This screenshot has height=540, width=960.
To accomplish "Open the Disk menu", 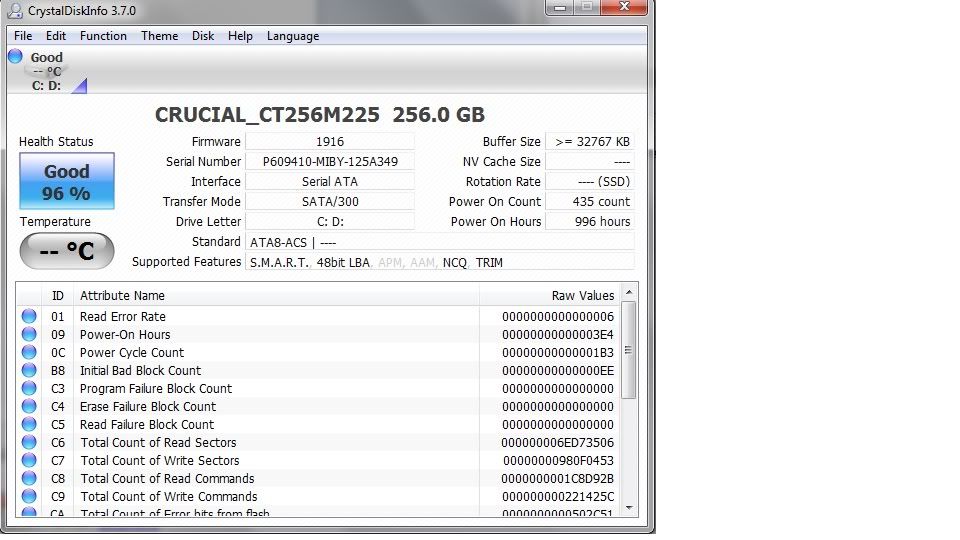I will click(x=203, y=36).
